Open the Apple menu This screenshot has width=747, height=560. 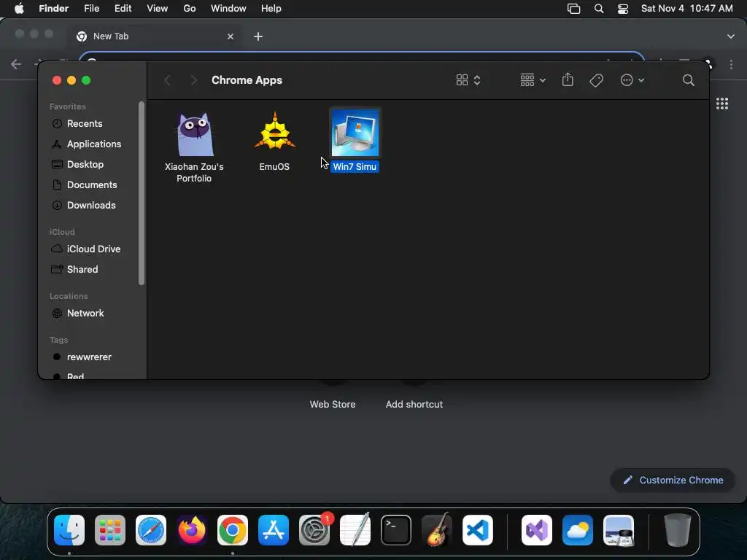19,9
